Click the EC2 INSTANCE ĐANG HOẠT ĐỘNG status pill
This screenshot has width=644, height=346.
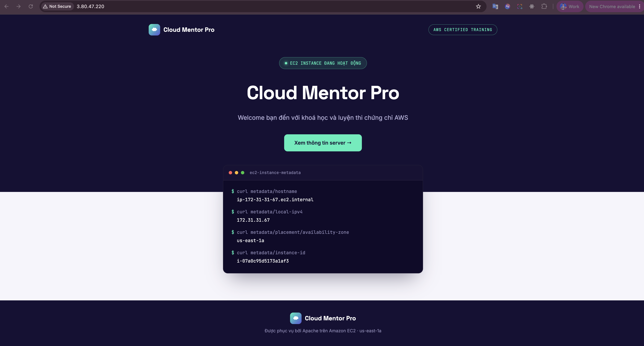[x=323, y=63]
